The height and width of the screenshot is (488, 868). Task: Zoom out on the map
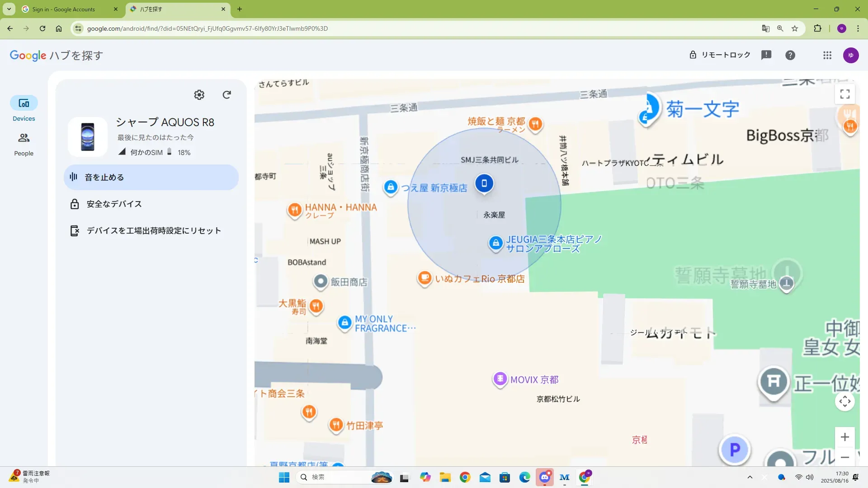pyautogui.click(x=844, y=457)
